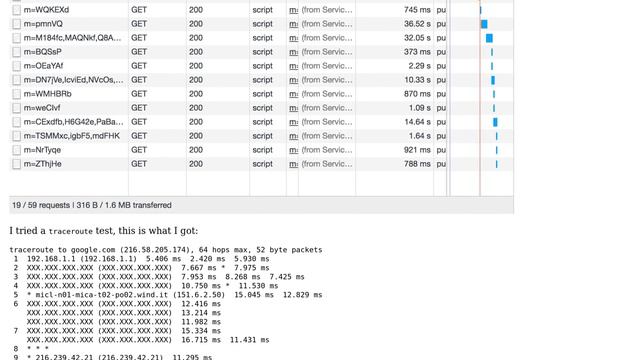Select the m=CExdfb,H6G42e,PaBa... request name
The height and width of the screenshot is (360, 640).
pyautogui.click(x=73, y=122)
